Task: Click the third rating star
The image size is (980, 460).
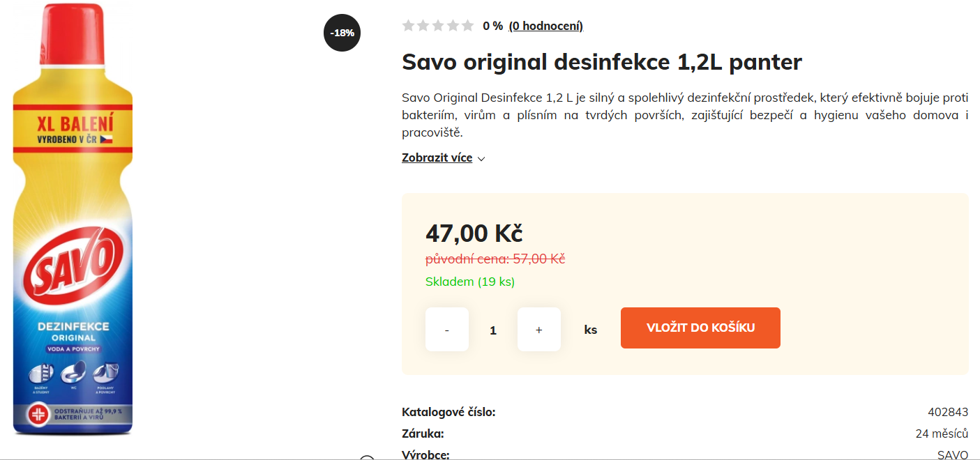Action: point(438,26)
